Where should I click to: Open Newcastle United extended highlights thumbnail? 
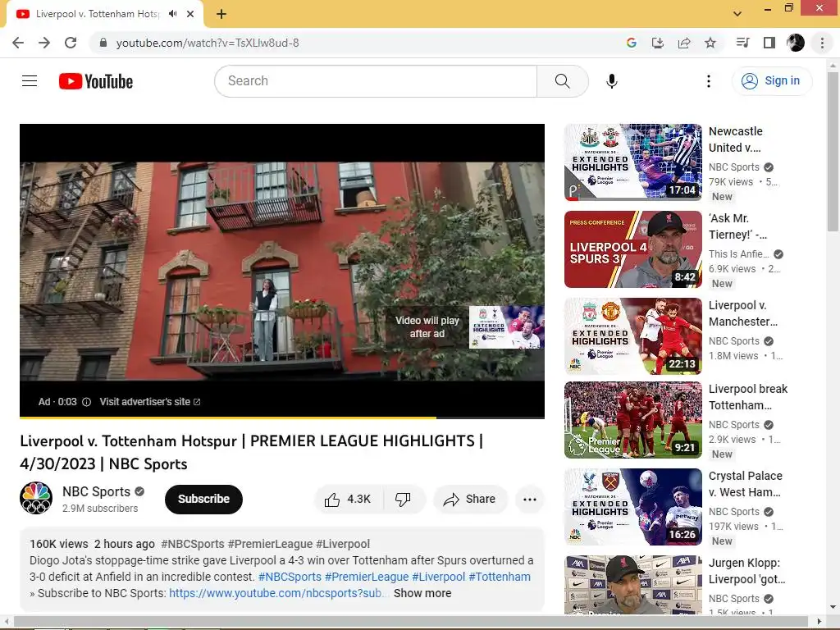click(632, 162)
